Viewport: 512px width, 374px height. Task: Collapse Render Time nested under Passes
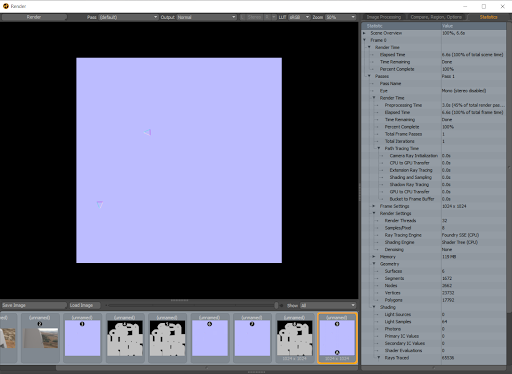[374, 98]
